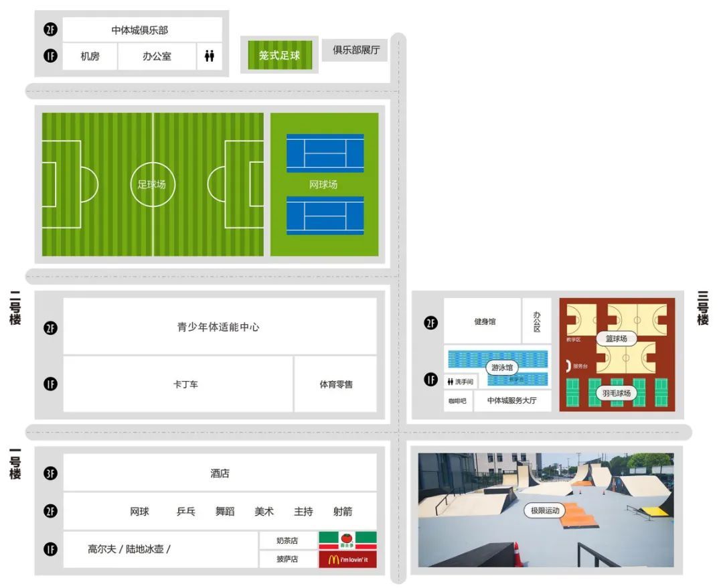The image size is (723, 588).
Task: Select the 1F badge beside 卡丁车
Action: pos(51,384)
